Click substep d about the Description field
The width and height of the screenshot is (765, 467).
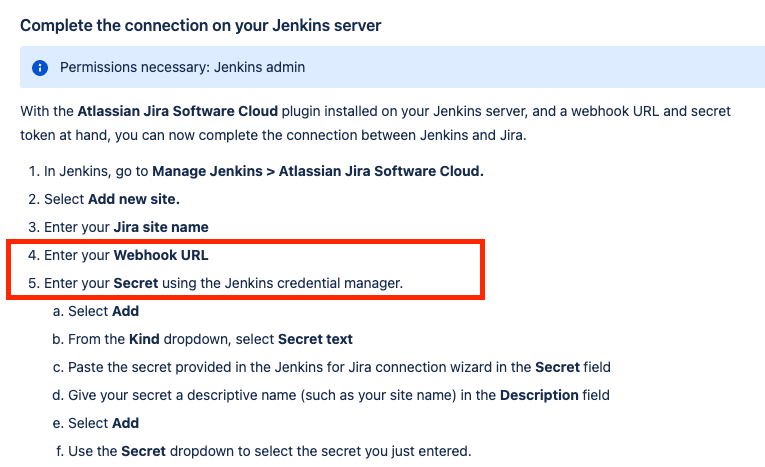339,395
